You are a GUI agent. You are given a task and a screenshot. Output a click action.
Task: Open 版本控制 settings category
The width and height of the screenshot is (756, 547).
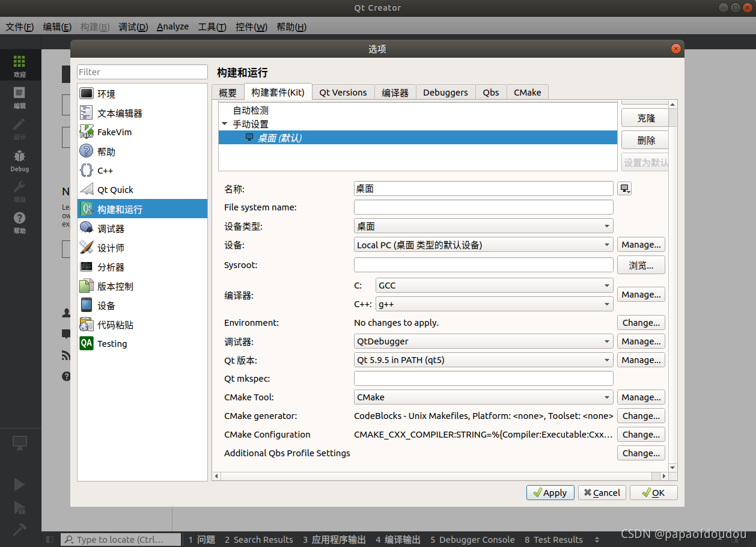(x=142, y=286)
